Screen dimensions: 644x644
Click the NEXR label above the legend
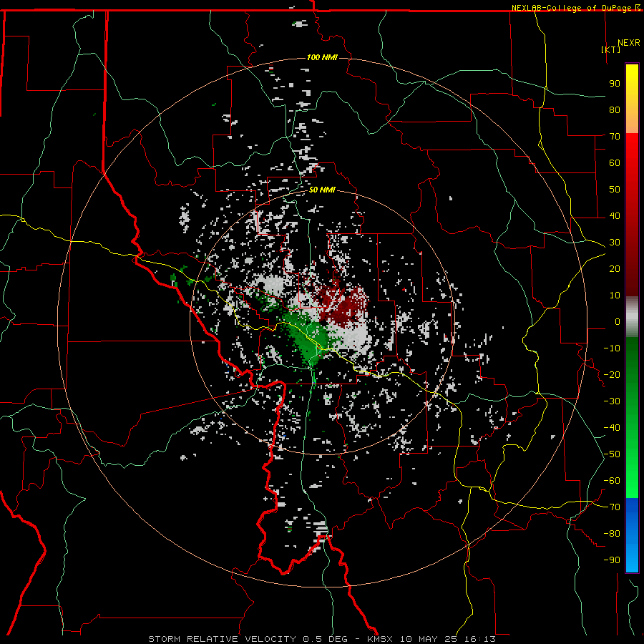629,43
